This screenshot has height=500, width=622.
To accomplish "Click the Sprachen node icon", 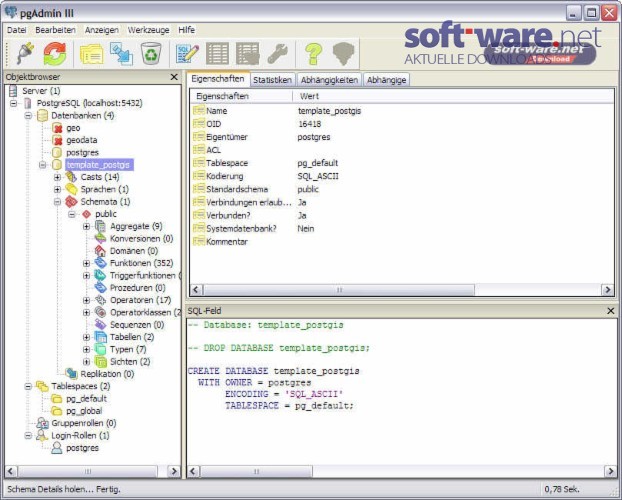I will tap(71, 189).
